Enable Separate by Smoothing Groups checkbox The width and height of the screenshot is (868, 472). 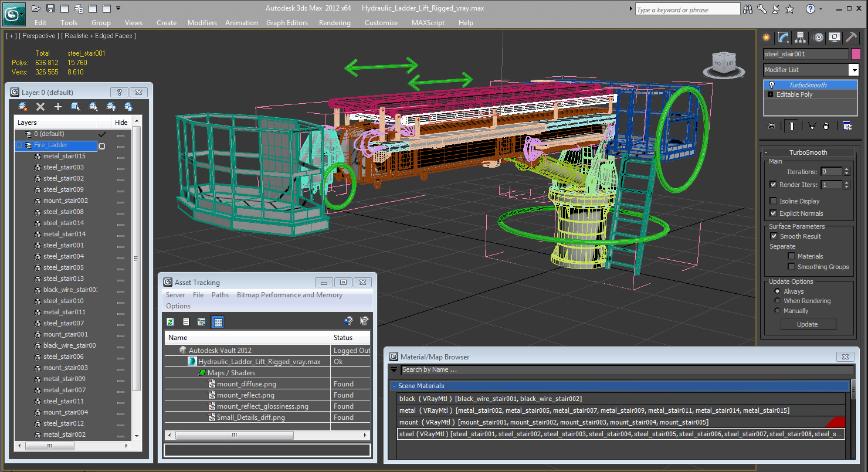pos(792,267)
